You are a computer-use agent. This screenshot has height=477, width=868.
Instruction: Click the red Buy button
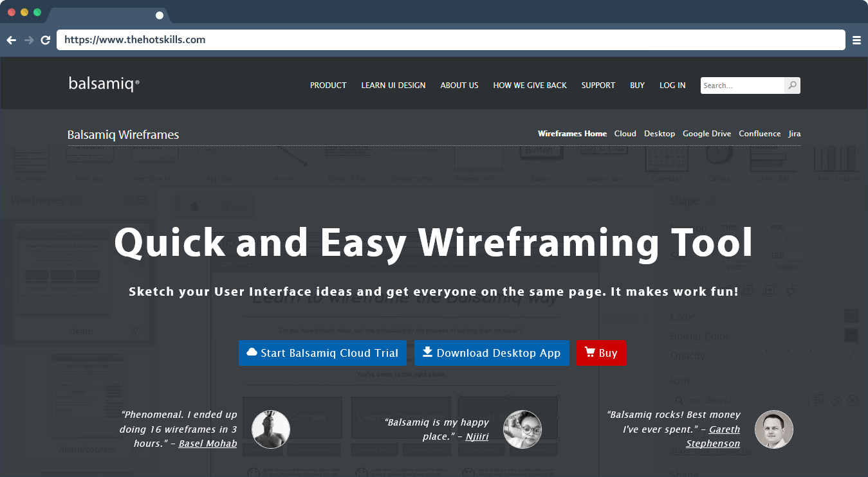[601, 353]
